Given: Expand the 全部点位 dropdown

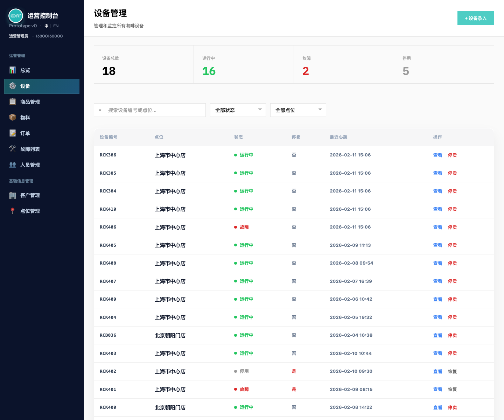Looking at the screenshot, I should tap(298, 110).
